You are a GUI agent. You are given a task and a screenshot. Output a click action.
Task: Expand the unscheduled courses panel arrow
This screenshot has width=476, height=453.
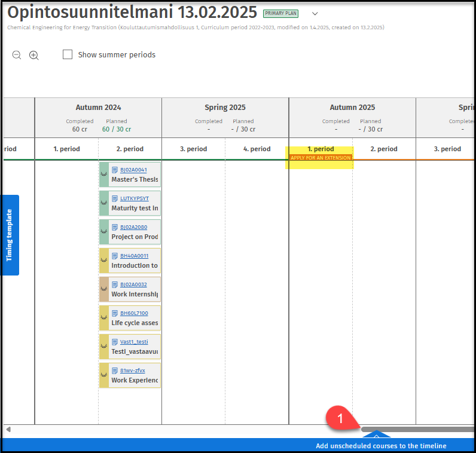[376, 436]
